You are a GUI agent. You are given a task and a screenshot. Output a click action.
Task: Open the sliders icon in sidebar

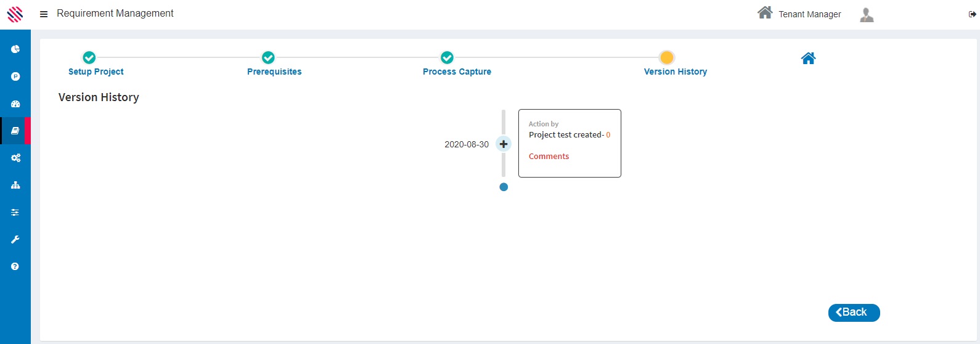15,212
